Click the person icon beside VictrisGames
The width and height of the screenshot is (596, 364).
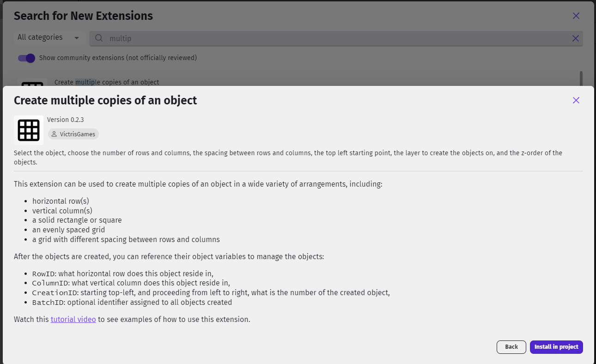coord(54,134)
